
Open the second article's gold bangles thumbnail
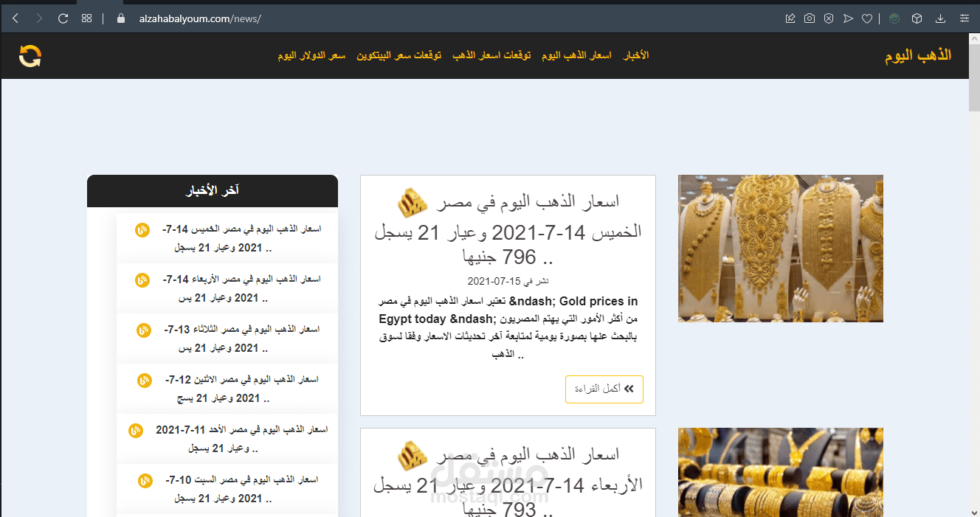(781, 472)
